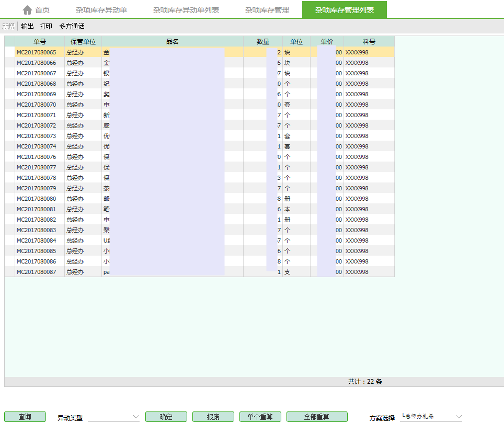The width and height of the screenshot is (504, 435).
Task: Expand the 异动类型 dropdown
Action: [x=136, y=417]
